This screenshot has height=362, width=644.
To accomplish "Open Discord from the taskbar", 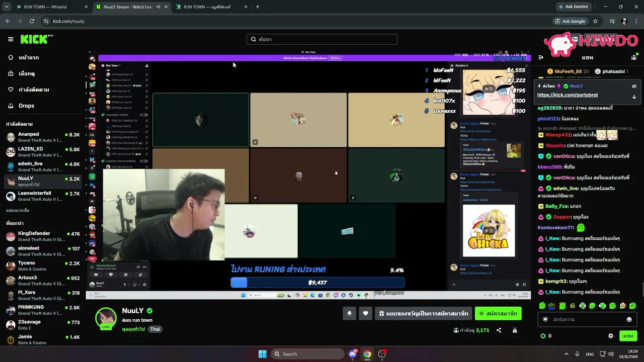I will pyautogui.click(x=353, y=354).
